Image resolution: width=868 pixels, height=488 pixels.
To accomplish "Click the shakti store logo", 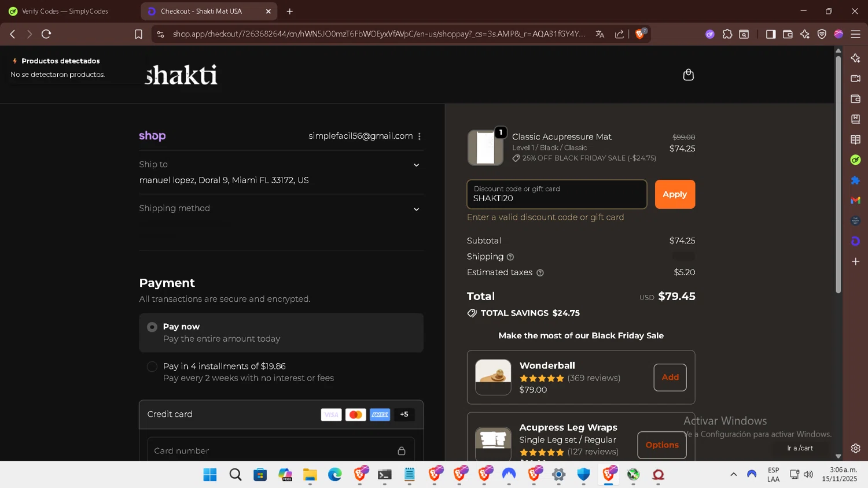I will click(181, 75).
